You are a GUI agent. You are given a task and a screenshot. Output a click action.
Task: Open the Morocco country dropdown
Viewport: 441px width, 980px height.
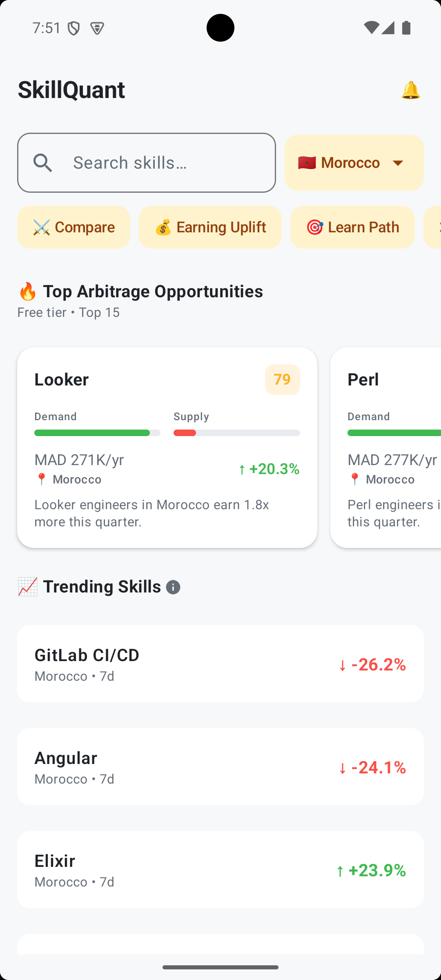354,163
